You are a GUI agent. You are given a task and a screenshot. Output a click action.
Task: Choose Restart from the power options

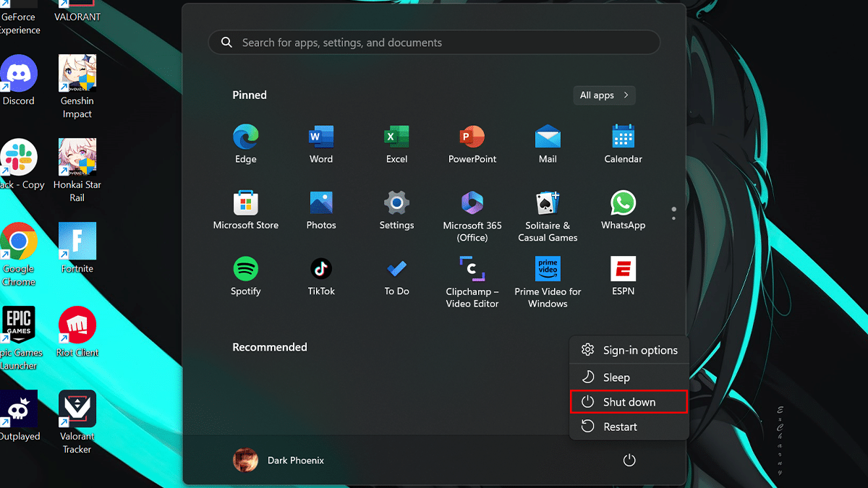click(x=629, y=427)
